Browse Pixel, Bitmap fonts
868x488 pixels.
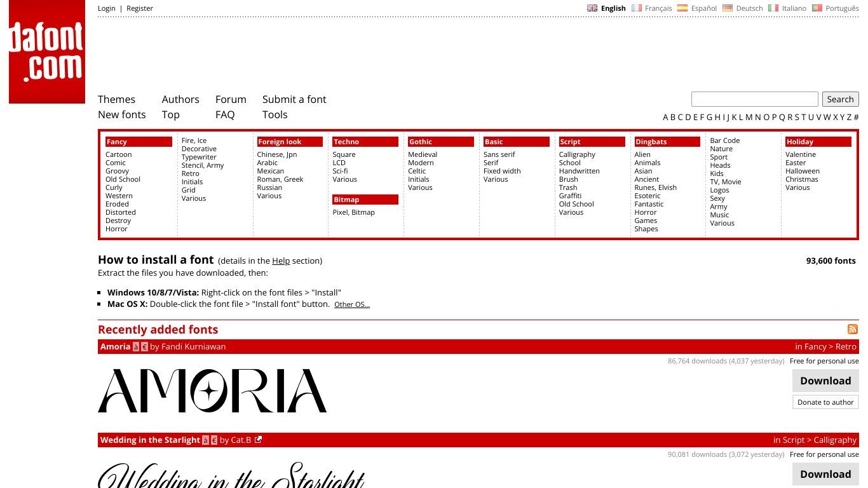click(x=354, y=212)
